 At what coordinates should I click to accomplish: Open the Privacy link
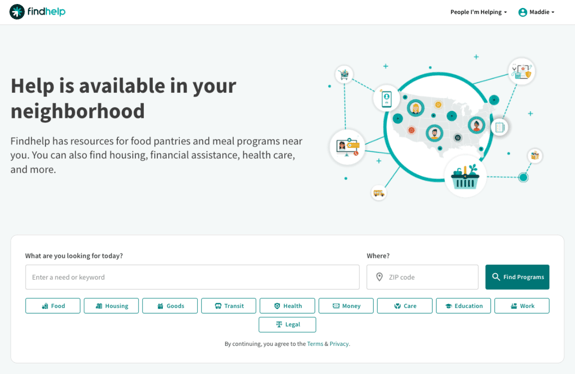(x=339, y=344)
